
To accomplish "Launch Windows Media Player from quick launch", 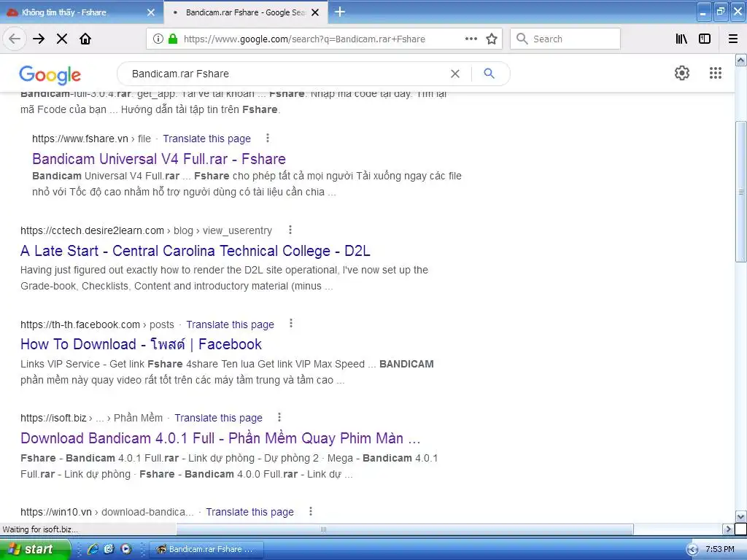I will click(125, 549).
